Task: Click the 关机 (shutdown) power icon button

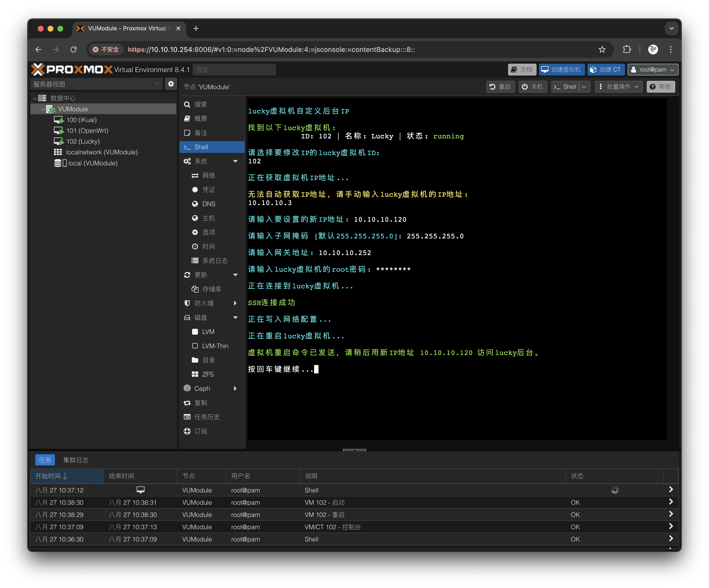Action: (x=532, y=87)
